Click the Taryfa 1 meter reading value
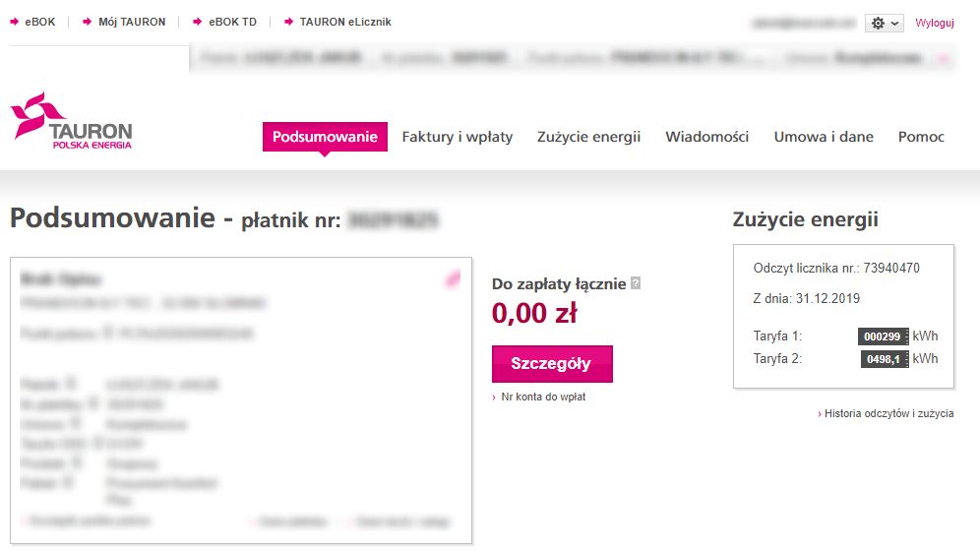980x551 pixels. point(883,337)
